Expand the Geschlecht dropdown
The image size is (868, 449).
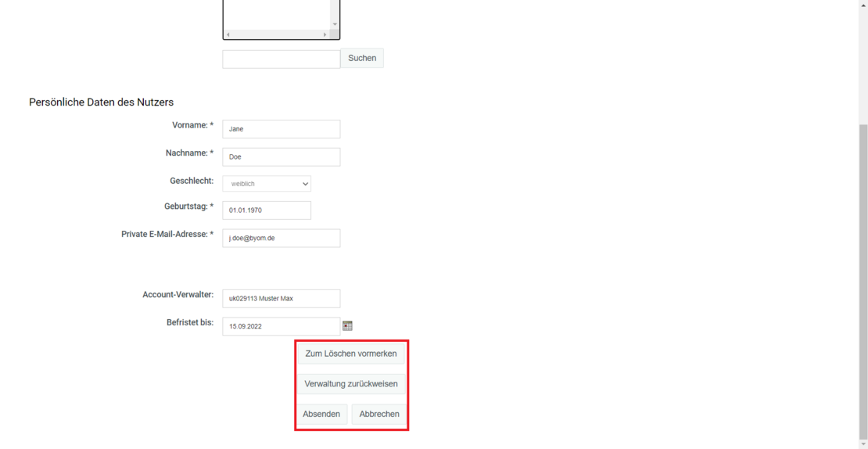tap(267, 184)
